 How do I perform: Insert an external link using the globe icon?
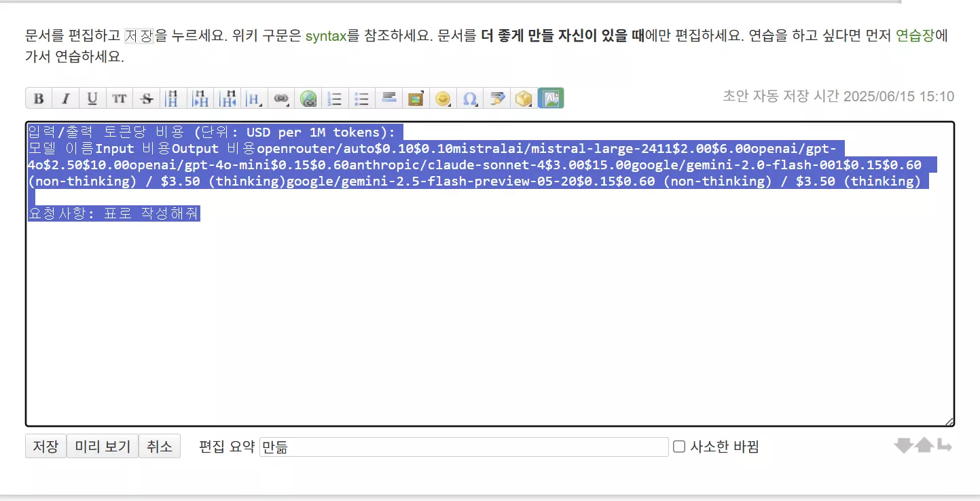pos(308,99)
